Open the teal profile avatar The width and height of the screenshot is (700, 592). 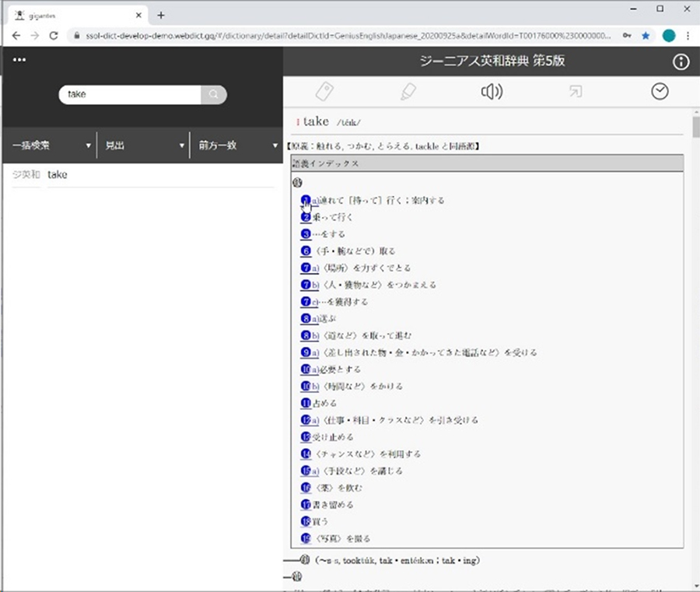(669, 36)
